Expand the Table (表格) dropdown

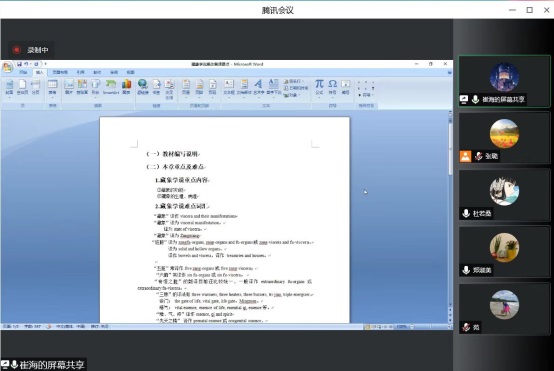click(52, 88)
